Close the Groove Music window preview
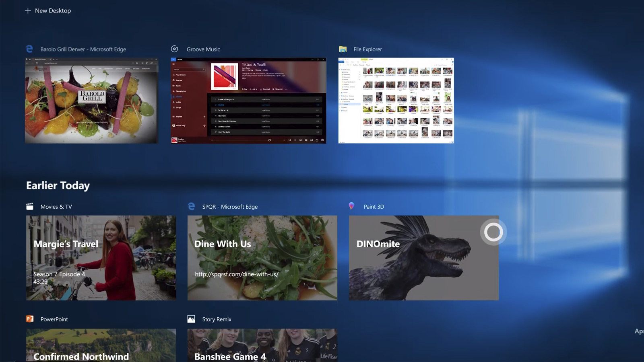The width and height of the screenshot is (644, 362). tap(323, 60)
